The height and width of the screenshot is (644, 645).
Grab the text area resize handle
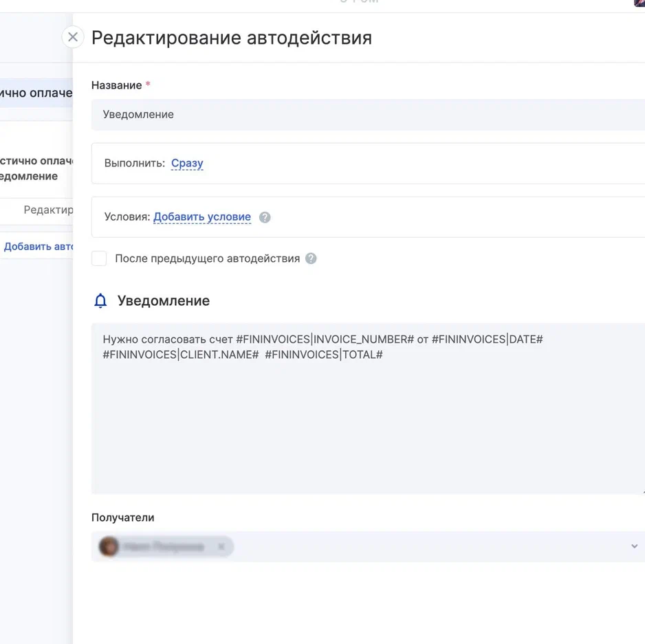pos(642,491)
